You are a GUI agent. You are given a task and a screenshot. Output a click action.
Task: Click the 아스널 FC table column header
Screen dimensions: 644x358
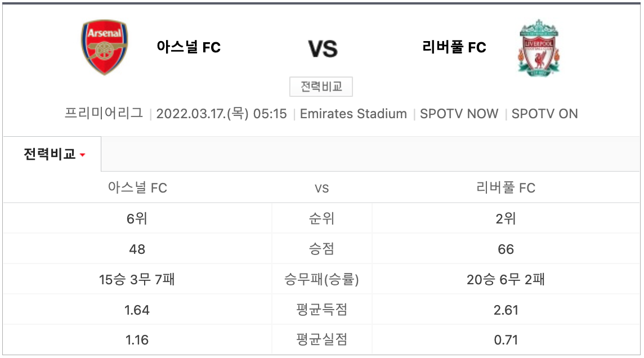click(x=137, y=187)
